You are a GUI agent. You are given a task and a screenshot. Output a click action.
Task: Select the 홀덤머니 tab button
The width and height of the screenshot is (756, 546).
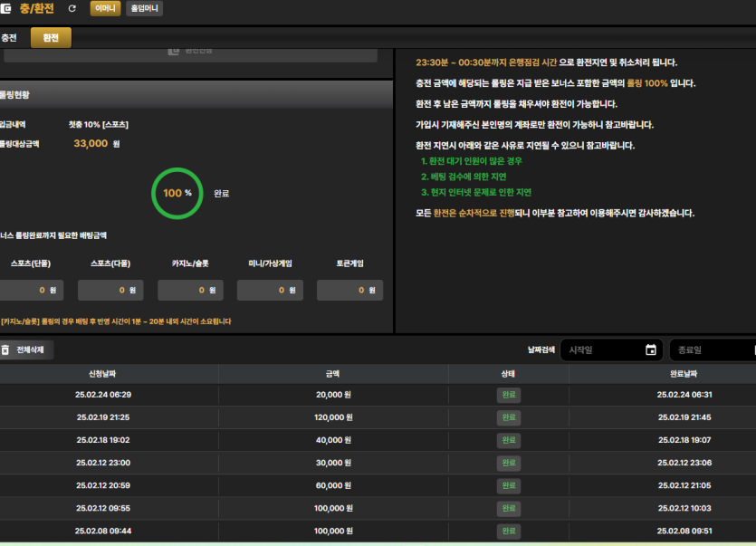144,8
